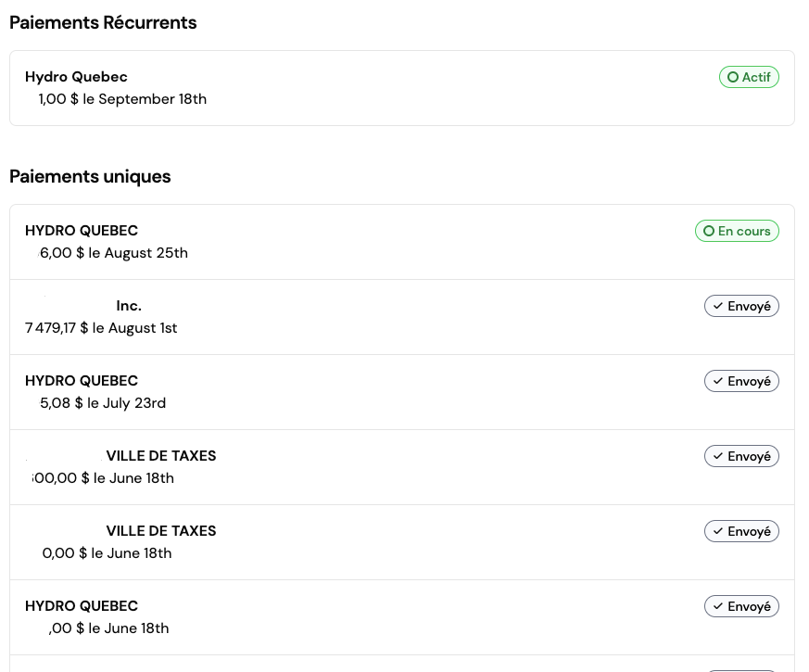Click the Envoyé checkmark on the August 1st payment
The width and height of the screenshot is (809, 672).
(x=718, y=306)
